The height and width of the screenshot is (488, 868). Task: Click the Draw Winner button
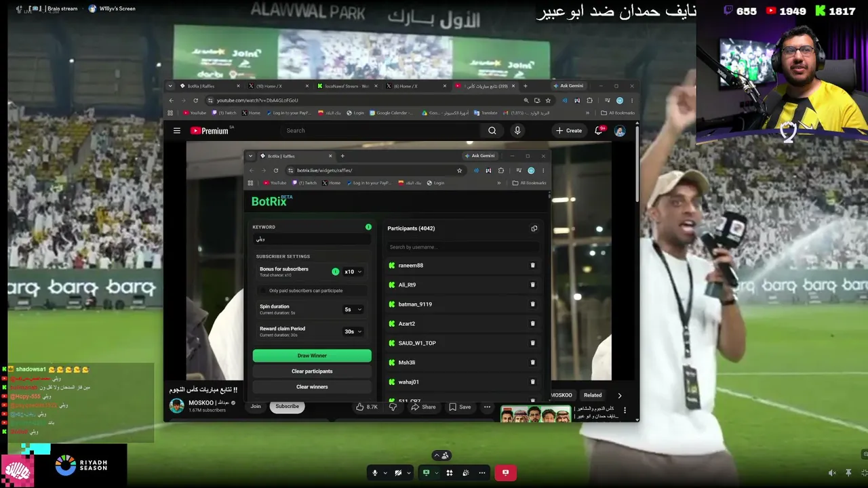(x=312, y=356)
